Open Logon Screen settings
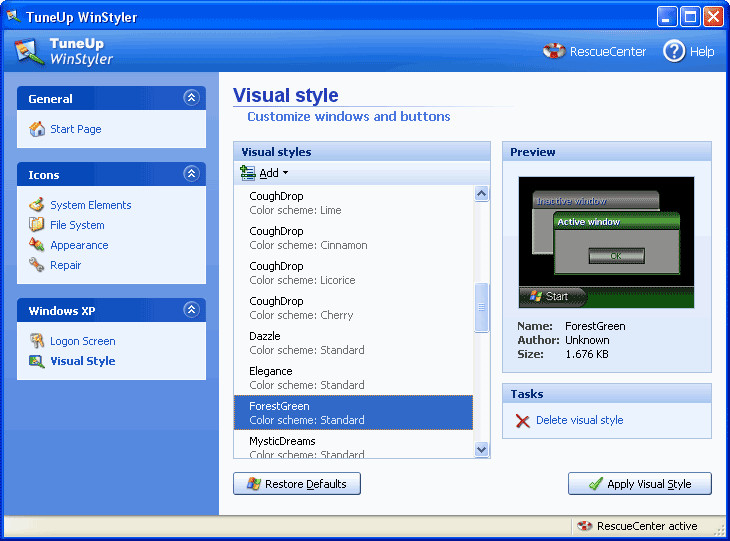This screenshot has height=541, width=730. pyautogui.click(x=82, y=341)
